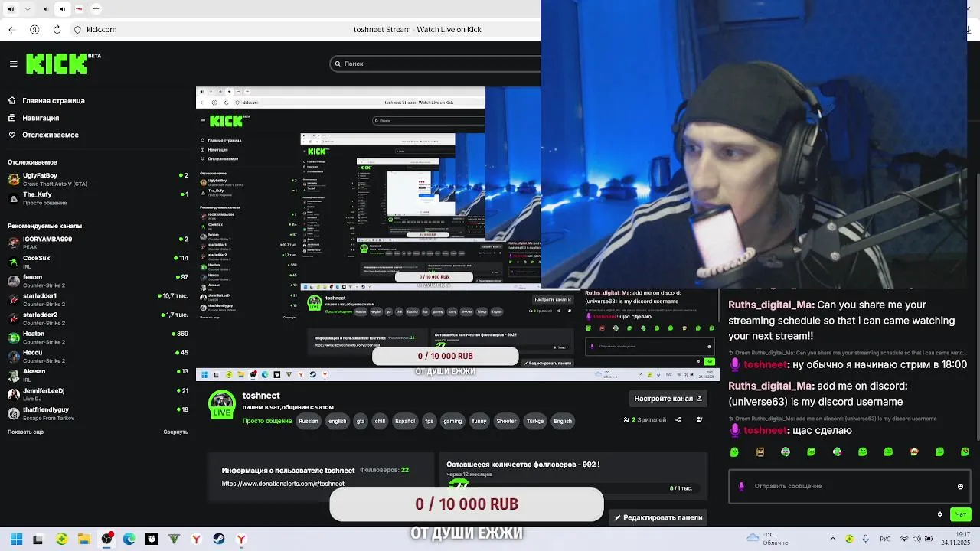
Task: Open Навигация in sidebar
Action: coord(41,118)
